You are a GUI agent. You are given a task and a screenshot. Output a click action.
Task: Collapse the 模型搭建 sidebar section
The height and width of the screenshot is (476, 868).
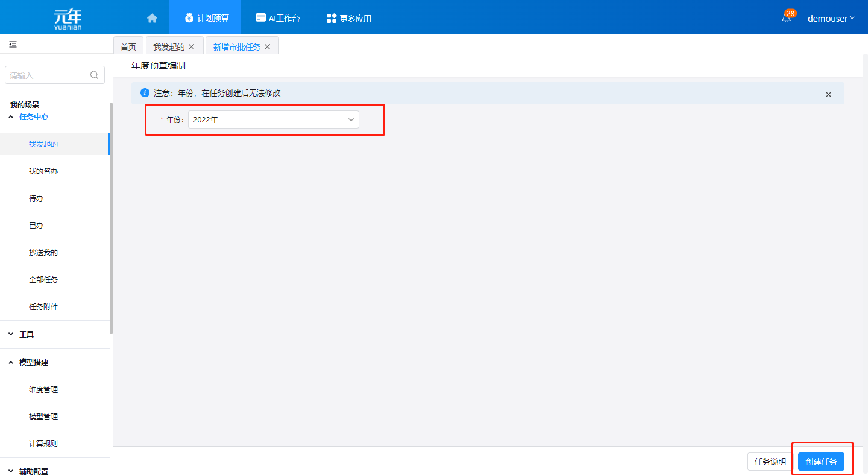[x=33, y=362]
